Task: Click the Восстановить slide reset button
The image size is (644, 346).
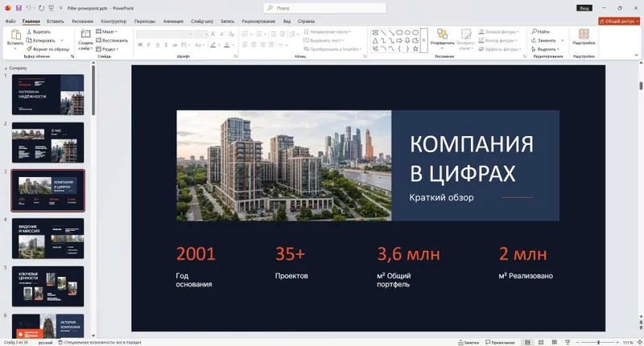Action: pos(112,40)
